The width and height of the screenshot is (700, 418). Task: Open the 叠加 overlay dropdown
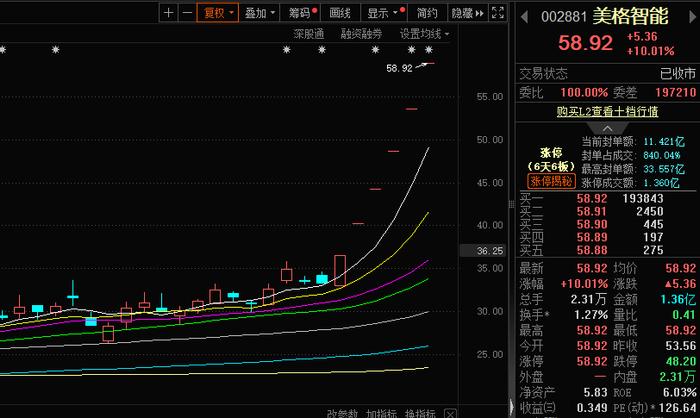click(259, 13)
